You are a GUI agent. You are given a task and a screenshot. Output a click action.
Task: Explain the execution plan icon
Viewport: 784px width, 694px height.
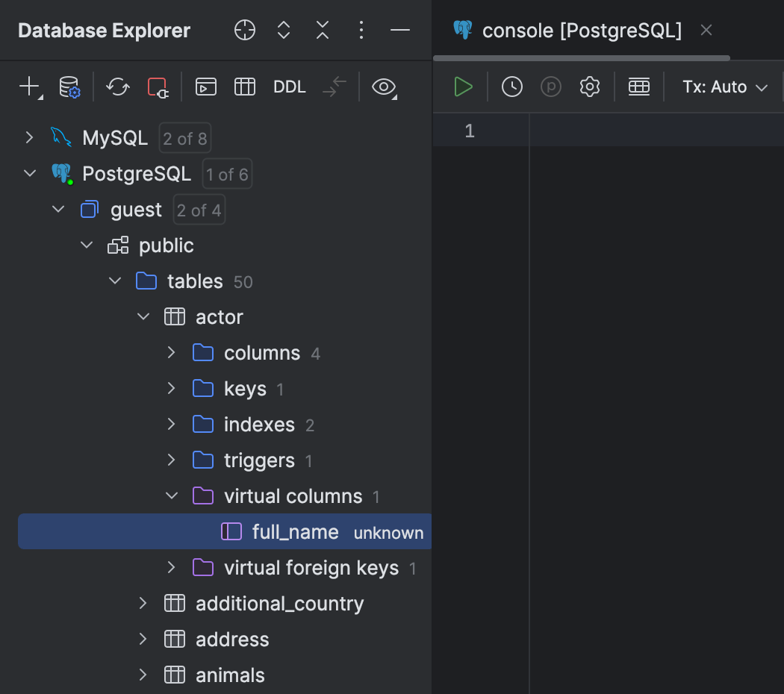click(x=550, y=87)
